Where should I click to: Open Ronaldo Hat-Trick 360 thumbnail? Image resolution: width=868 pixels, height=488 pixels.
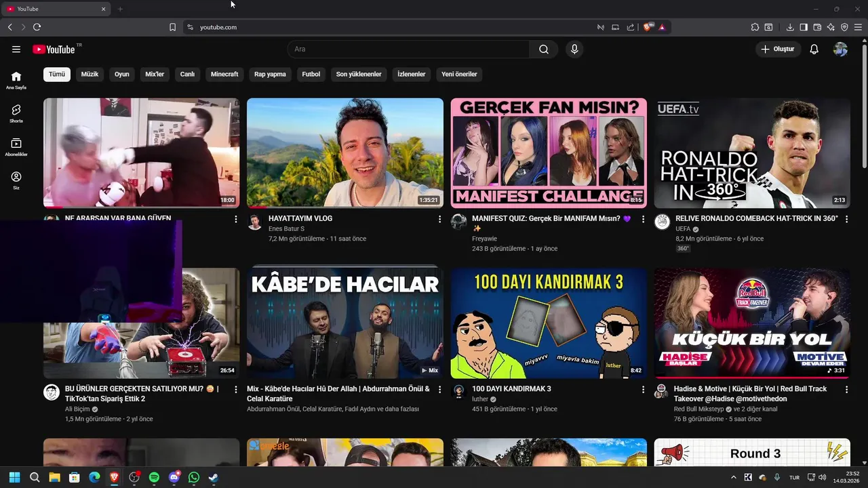(x=752, y=153)
